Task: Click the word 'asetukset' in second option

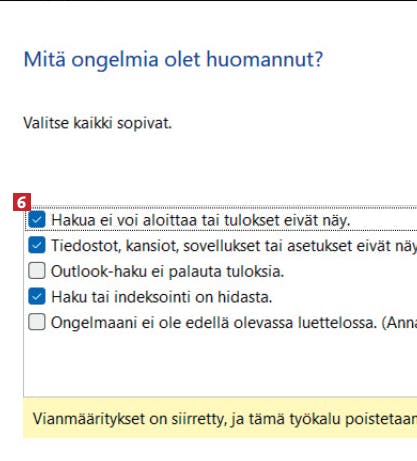Action: [x=320, y=246]
